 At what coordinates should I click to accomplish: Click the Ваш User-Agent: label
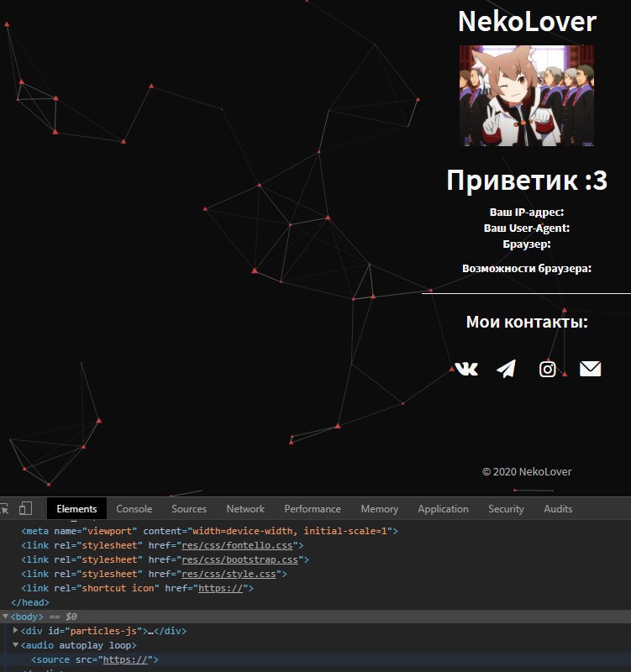(x=527, y=228)
